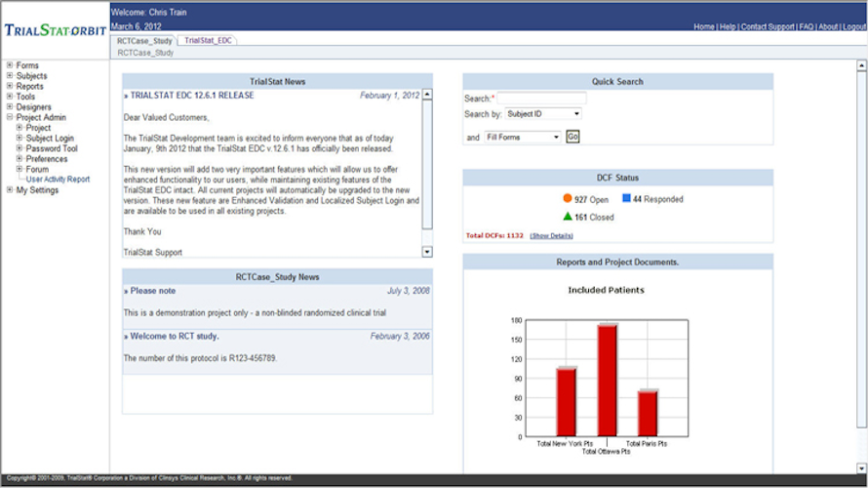Collapse the Project Admin tree node
Screen dimensions: 868x488
tap(10, 117)
